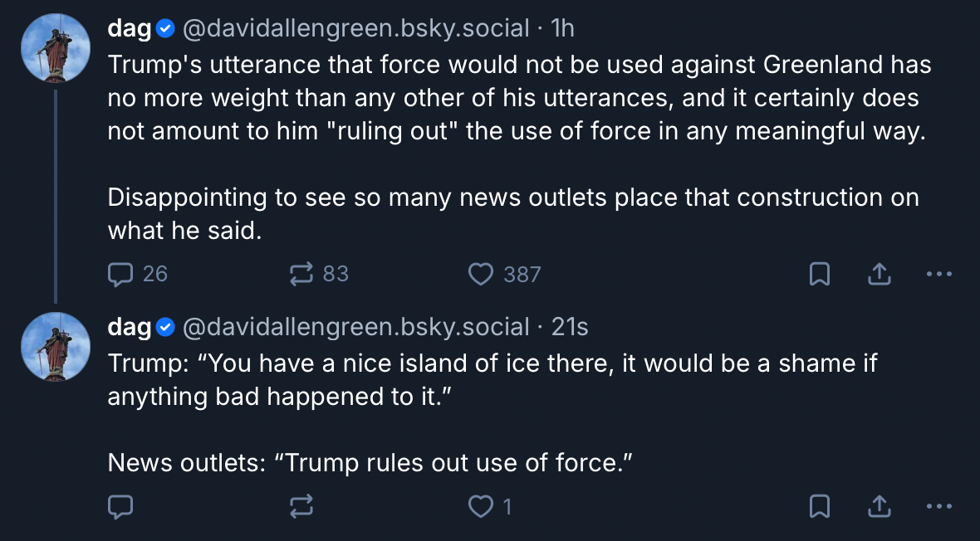Open the post text about island of ice
Viewport: 980px width, 541px height.
pos(490,379)
